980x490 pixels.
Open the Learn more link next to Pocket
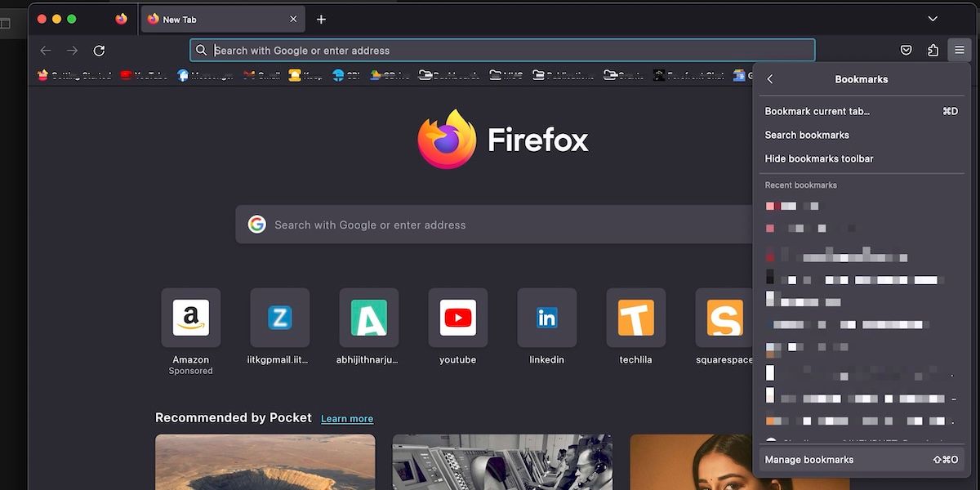coord(346,418)
